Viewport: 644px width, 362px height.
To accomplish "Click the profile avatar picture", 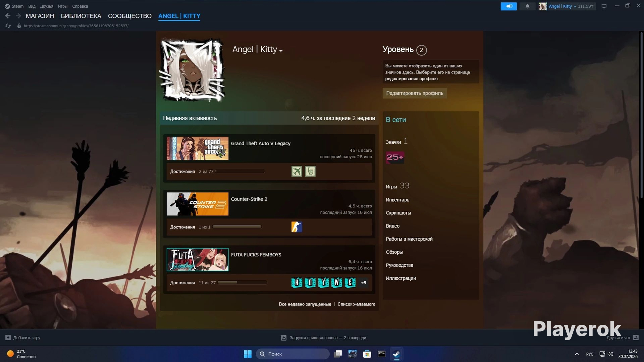I will [x=192, y=70].
